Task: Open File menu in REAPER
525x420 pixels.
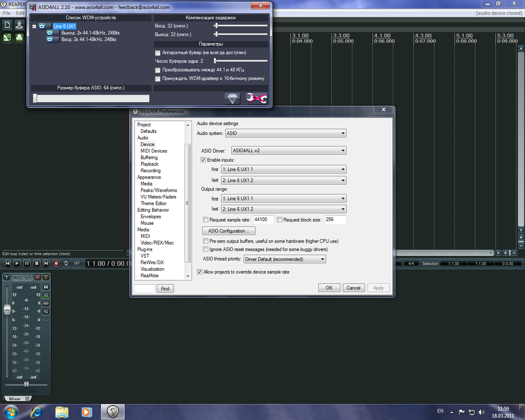Action: pyautogui.click(x=6, y=13)
